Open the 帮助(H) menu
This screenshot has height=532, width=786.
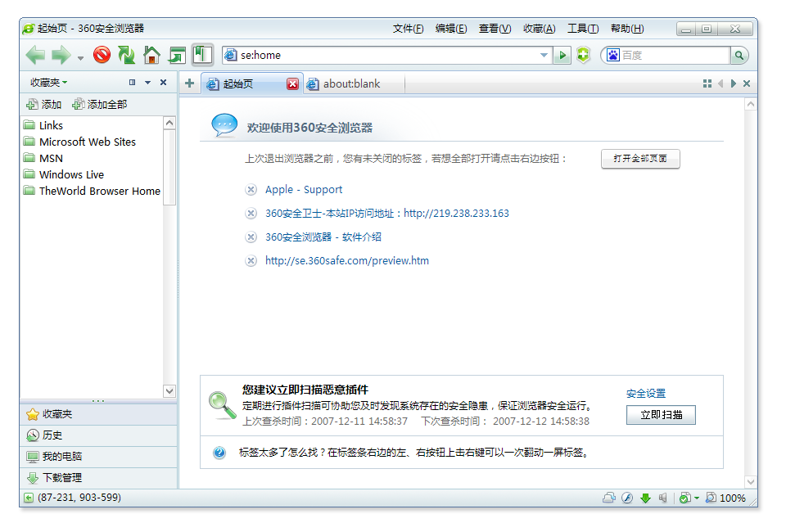(x=627, y=29)
